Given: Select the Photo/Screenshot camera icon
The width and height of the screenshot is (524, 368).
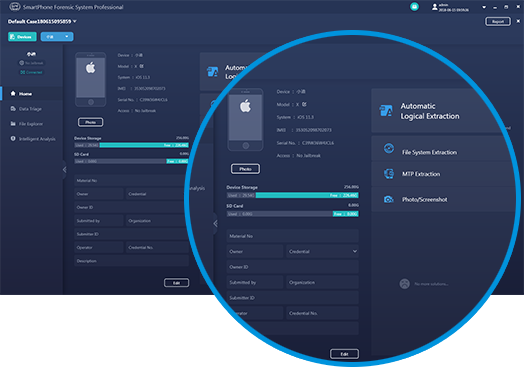Looking at the screenshot, I should point(388,200).
